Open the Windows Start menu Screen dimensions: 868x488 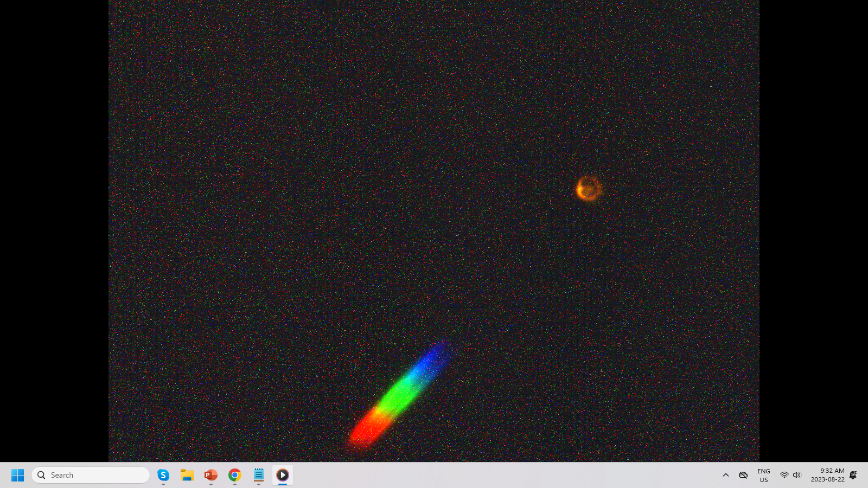pyautogui.click(x=17, y=475)
